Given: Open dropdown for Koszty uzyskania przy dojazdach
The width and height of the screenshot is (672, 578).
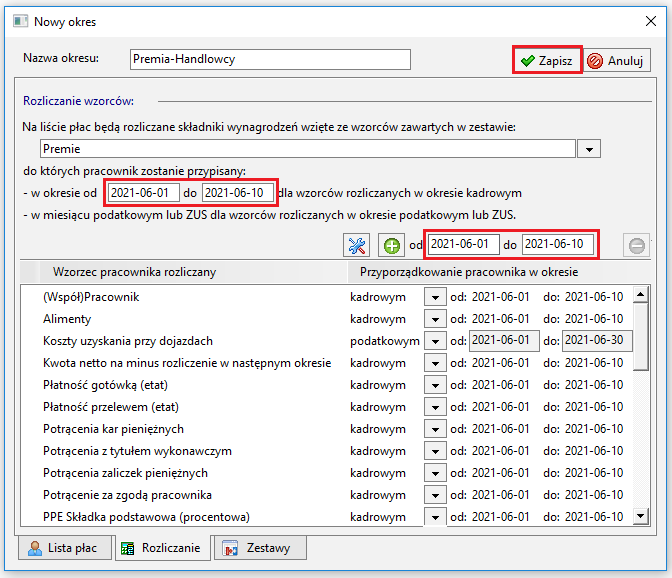Looking at the screenshot, I should 435,341.
